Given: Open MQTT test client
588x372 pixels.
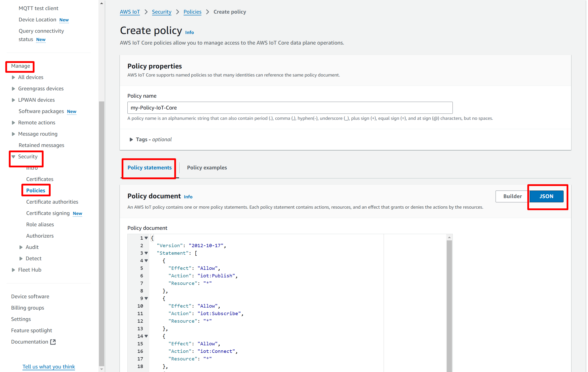Looking at the screenshot, I should point(38,8).
